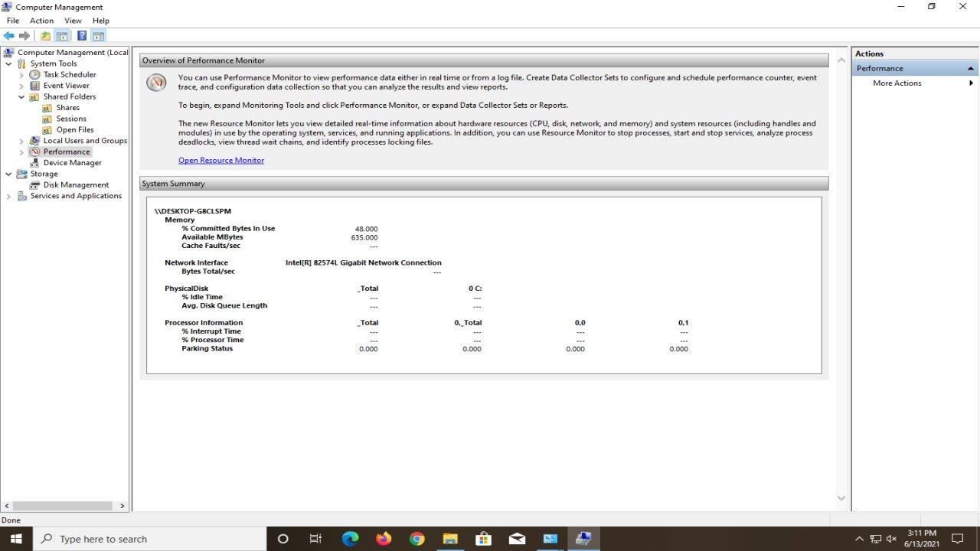
Task: Toggle Show/Hide Console Tree toolbar button
Action: [62, 36]
